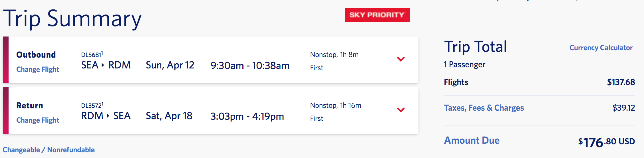Click Change Flight under Return
Viewport: 644px width, 158px height.
(x=38, y=120)
